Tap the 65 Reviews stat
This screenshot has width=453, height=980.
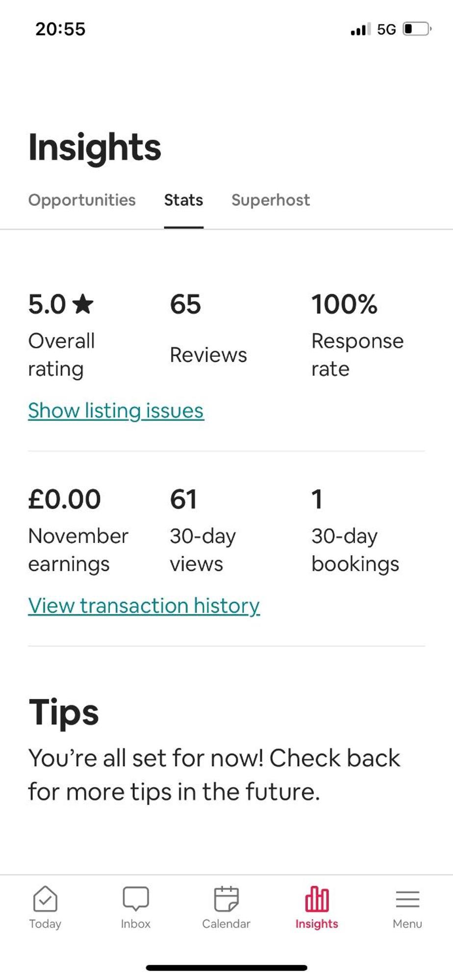tap(208, 328)
